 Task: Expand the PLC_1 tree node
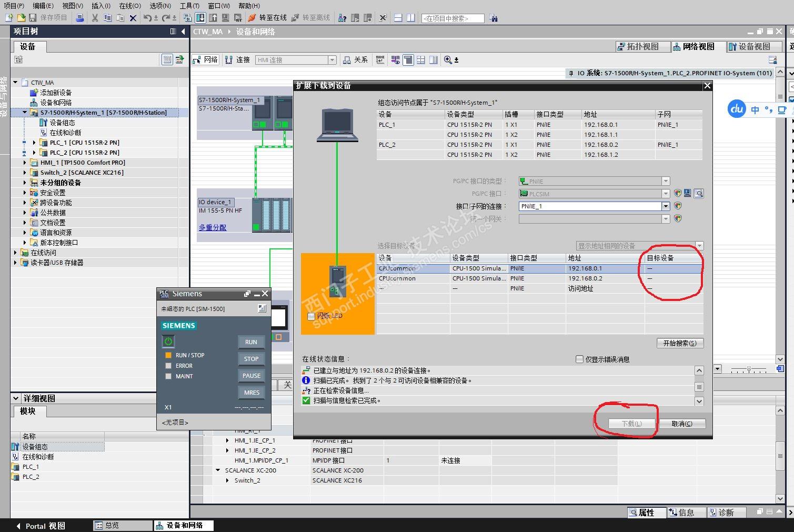point(34,143)
